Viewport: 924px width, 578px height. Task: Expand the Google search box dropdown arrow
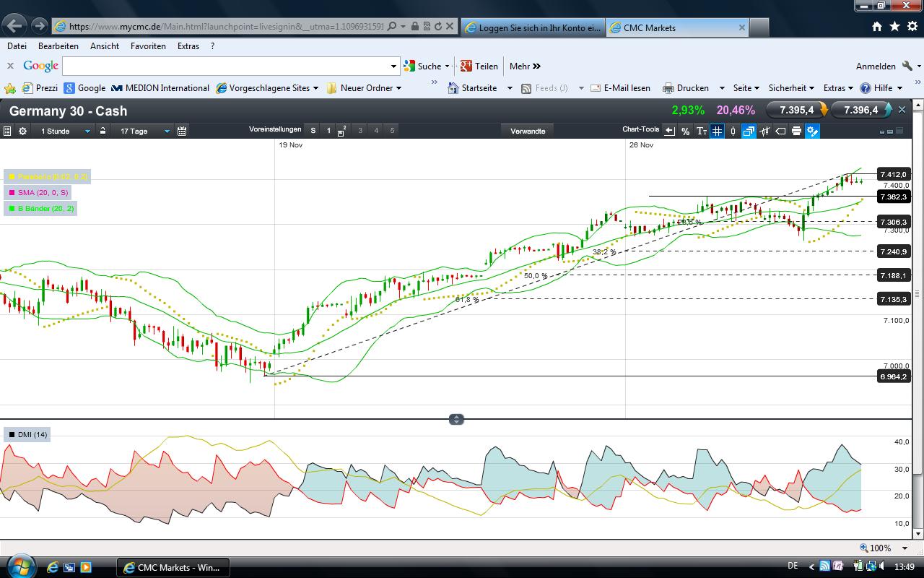coord(393,66)
